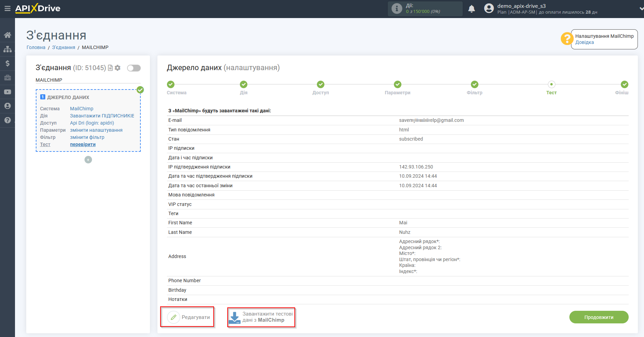The image size is (644, 337).
Task: Click the Api Dri (login: apidri) link
Action: click(x=92, y=123)
